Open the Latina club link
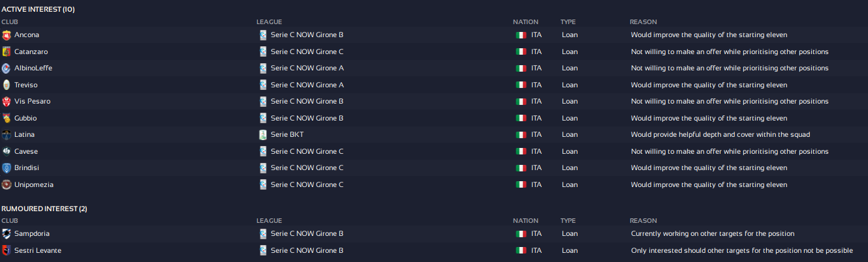 [25, 135]
